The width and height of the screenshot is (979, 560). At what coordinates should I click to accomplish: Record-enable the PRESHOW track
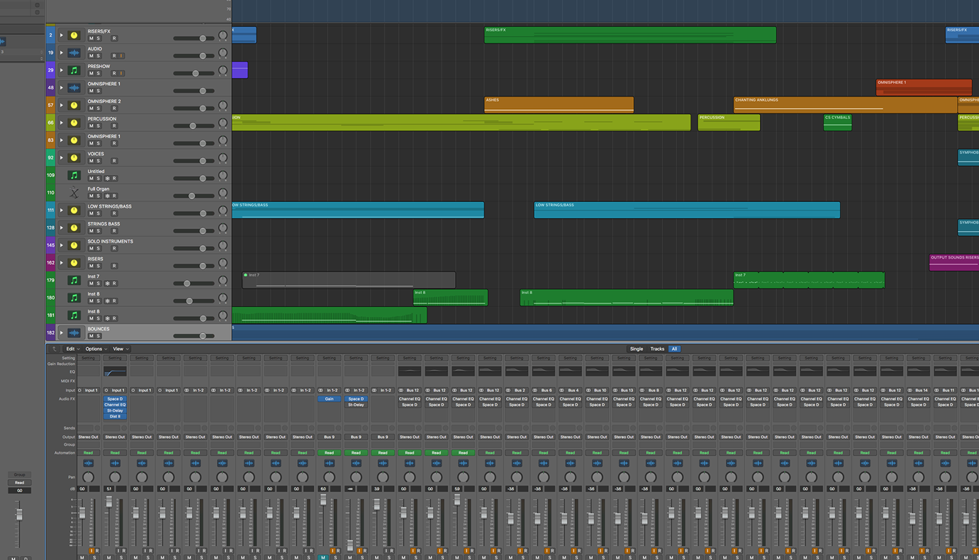114,73
